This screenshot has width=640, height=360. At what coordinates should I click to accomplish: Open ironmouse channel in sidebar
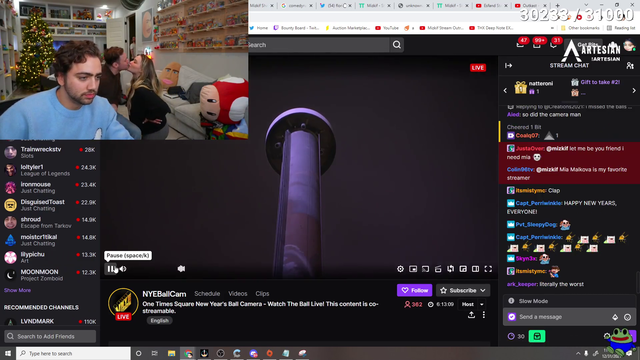pos(50,187)
